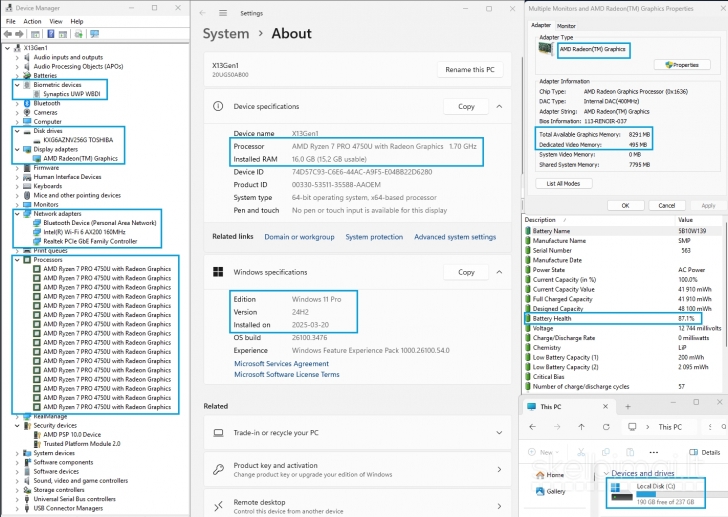This screenshot has height=517, width=728.
Task: Go back using Settings window's back arrow
Action: click(x=202, y=13)
